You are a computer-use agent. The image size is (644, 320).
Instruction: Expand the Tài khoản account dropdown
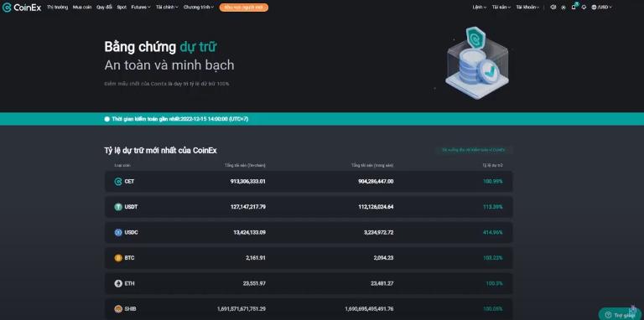(x=527, y=8)
